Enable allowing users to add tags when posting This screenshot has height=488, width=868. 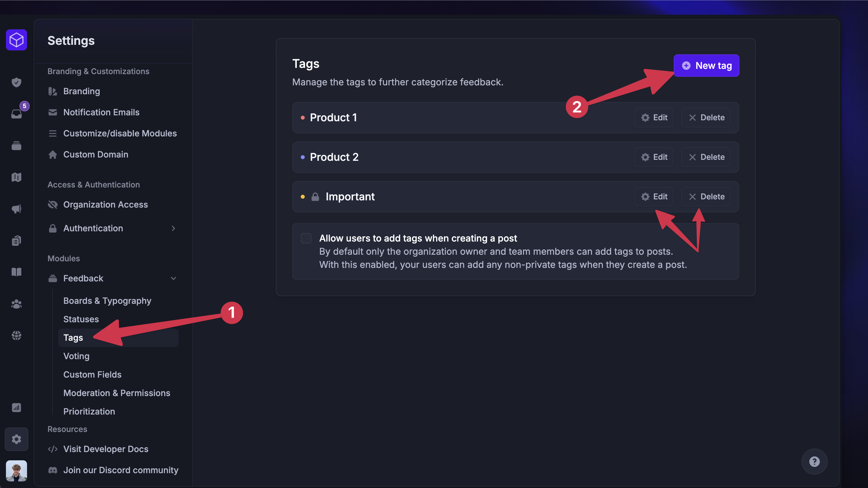(306, 238)
